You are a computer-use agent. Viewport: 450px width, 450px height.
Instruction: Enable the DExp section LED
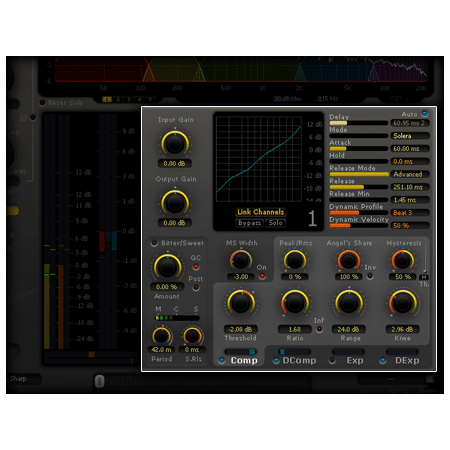[x=383, y=360]
